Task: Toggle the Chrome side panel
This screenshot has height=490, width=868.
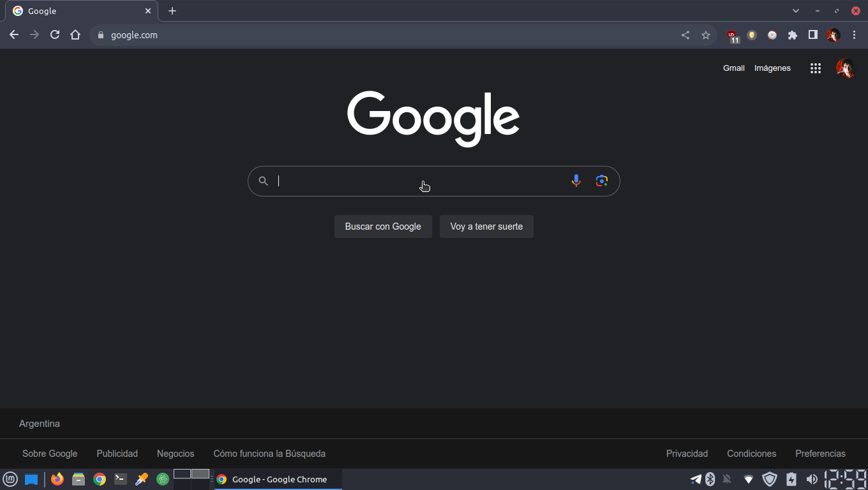Action: coord(813,35)
